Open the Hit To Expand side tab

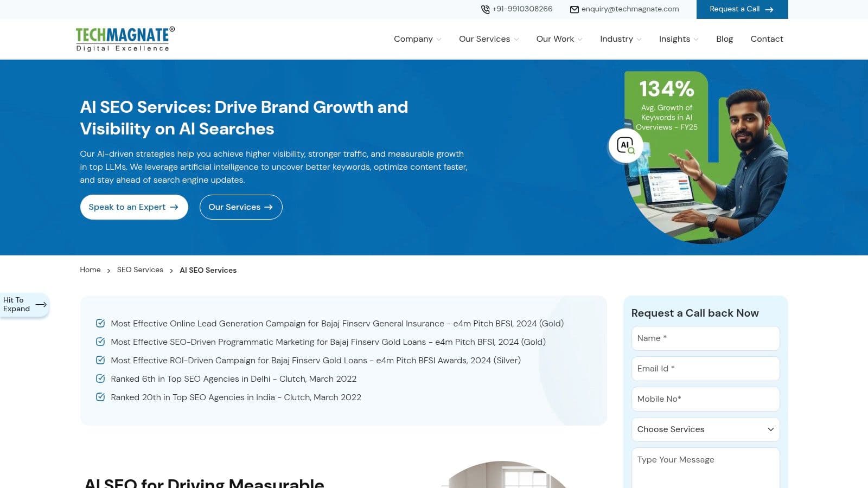pyautogui.click(x=24, y=305)
